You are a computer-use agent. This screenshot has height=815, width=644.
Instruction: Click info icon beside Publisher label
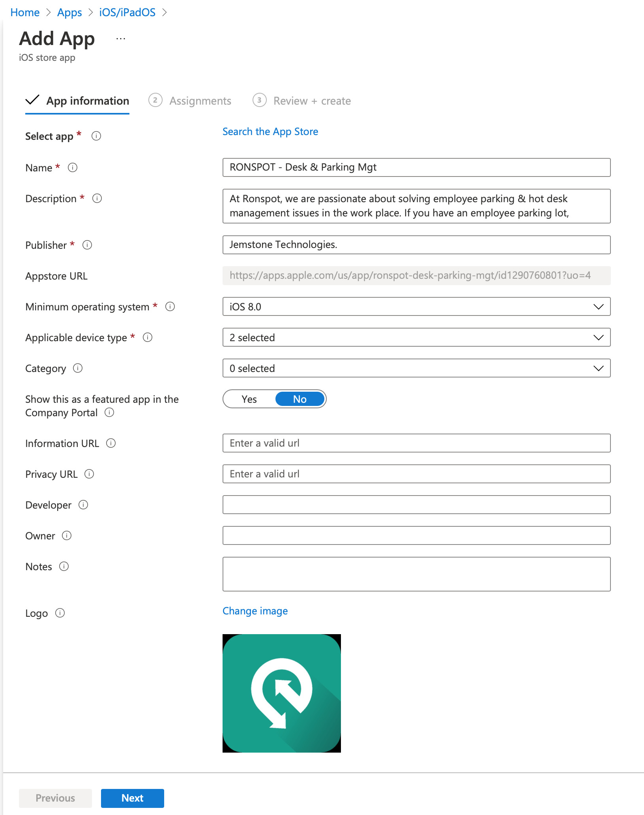point(87,245)
